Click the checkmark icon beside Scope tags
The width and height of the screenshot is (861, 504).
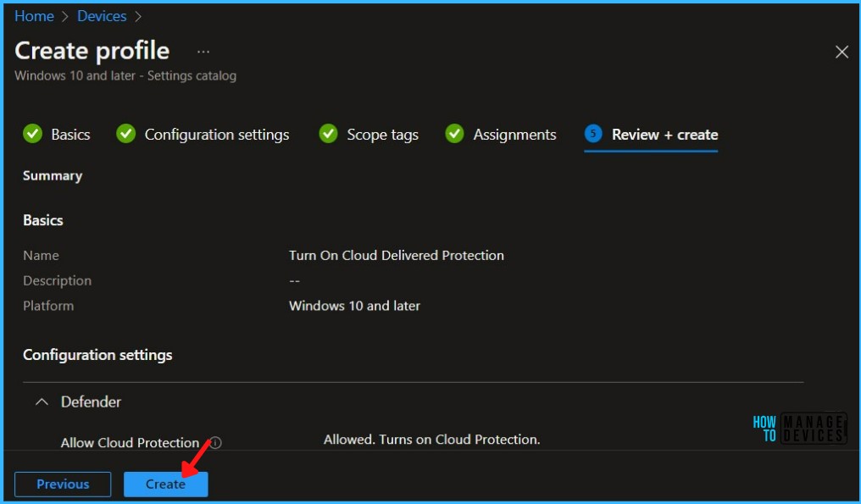click(x=328, y=134)
